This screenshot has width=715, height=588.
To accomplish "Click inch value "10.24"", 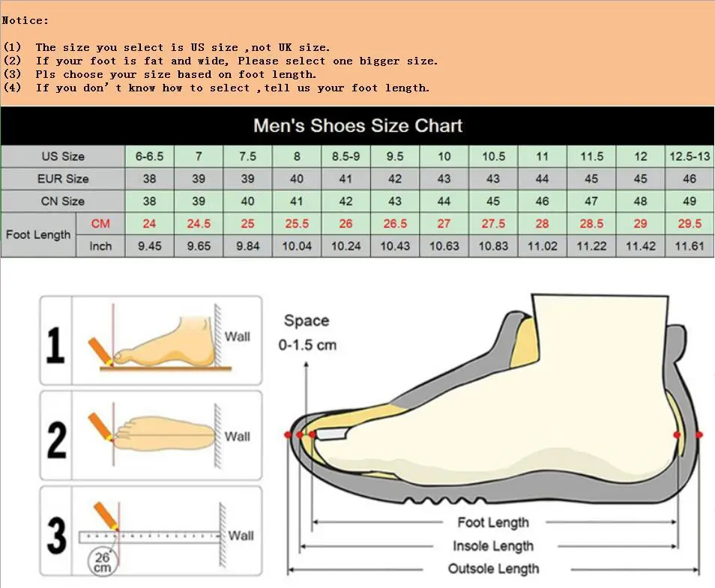I will click(346, 246).
